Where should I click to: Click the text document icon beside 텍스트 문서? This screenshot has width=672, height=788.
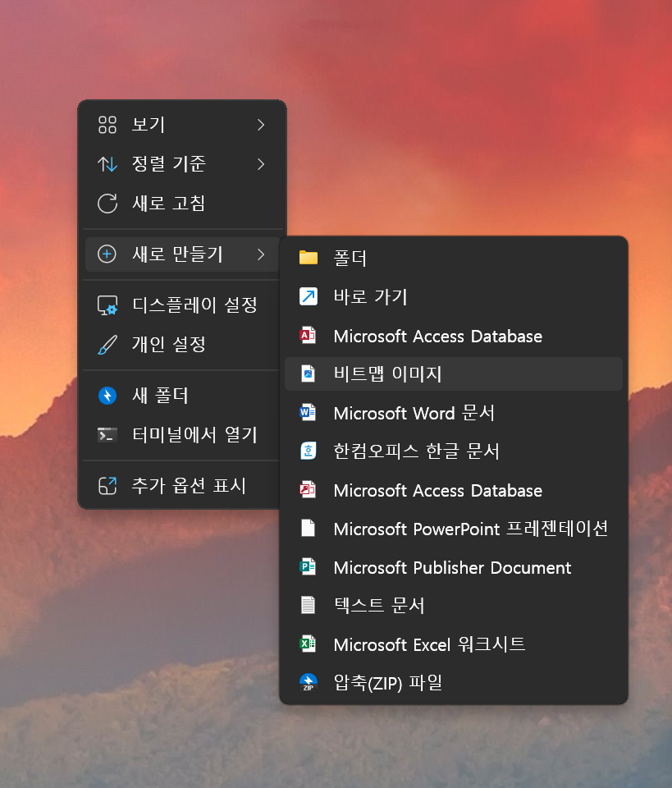(308, 605)
